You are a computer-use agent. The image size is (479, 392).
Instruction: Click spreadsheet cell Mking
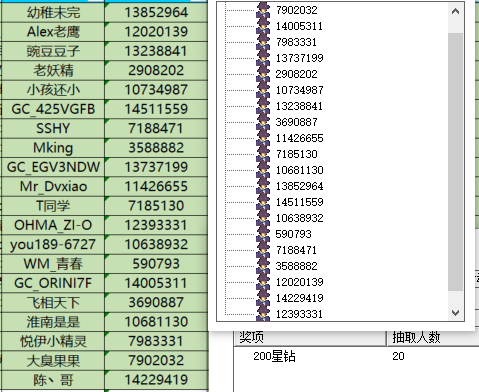pos(53,148)
